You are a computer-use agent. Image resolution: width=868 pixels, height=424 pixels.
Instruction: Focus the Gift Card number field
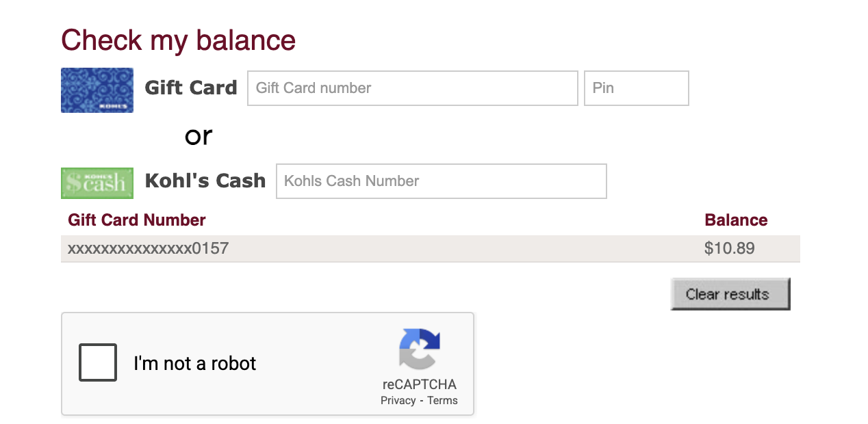point(412,88)
